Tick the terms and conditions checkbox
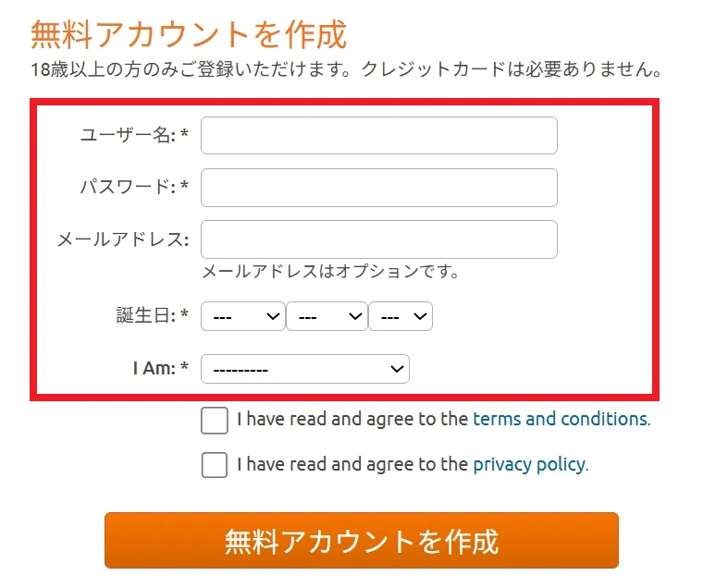 pyautogui.click(x=215, y=420)
